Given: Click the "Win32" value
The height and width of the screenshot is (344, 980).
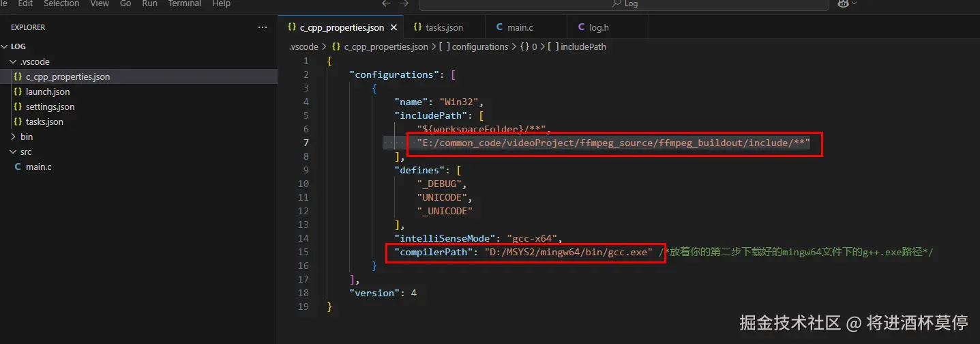Looking at the screenshot, I should click(x=461, y=102).
